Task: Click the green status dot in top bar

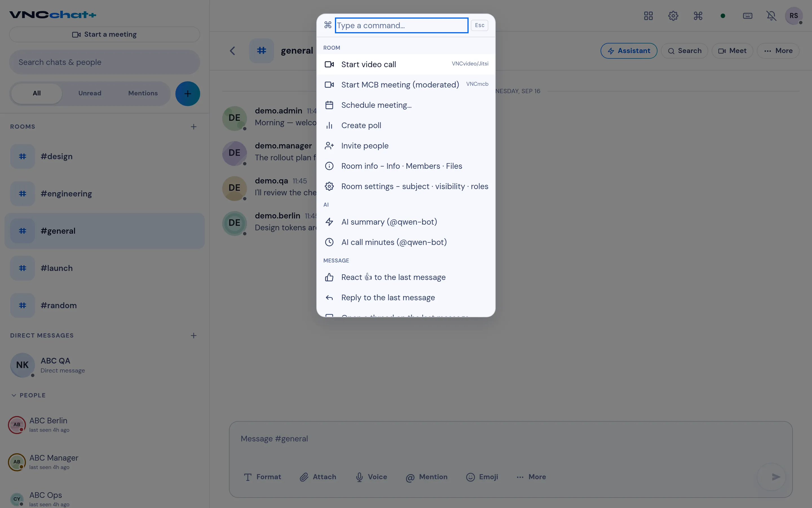Action: [723, 16]
